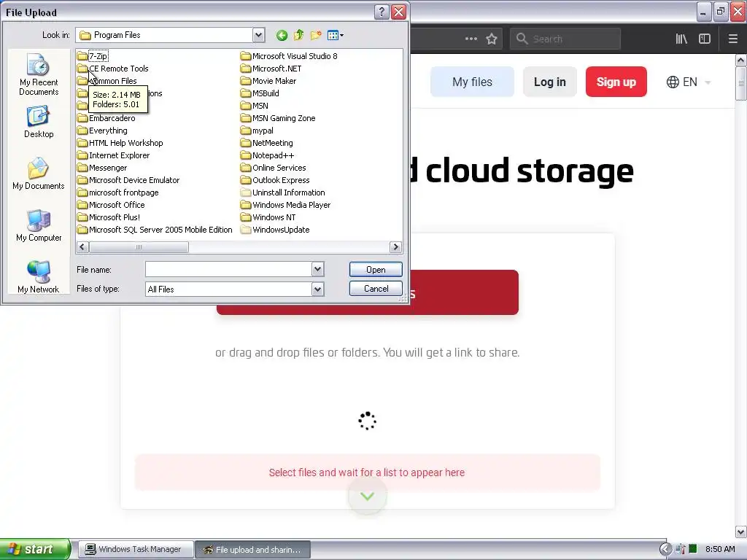Select the Internet Explorer folder

pos(113,155)
